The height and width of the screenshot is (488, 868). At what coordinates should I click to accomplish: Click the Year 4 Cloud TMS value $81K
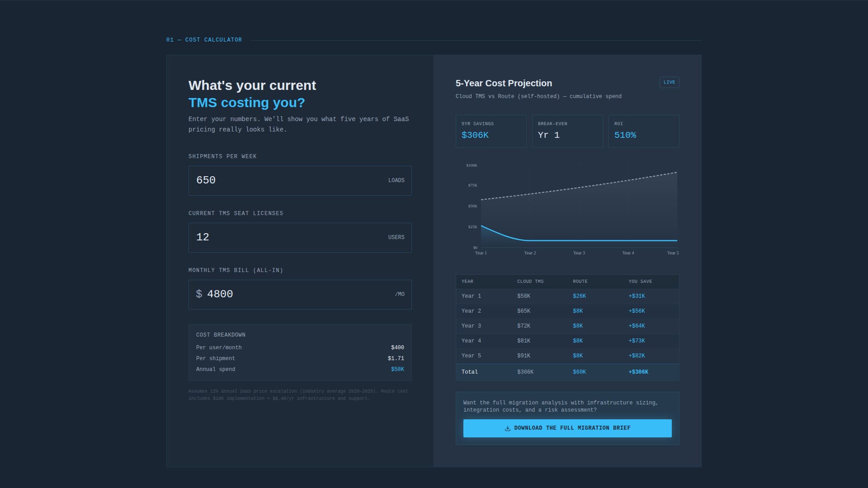pos(524,341)
